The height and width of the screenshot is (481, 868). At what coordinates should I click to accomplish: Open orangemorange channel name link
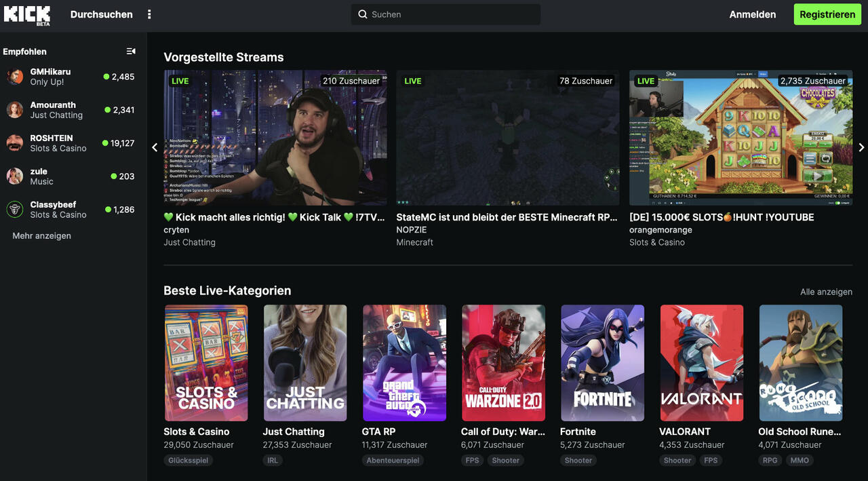[x=660, y=230]
